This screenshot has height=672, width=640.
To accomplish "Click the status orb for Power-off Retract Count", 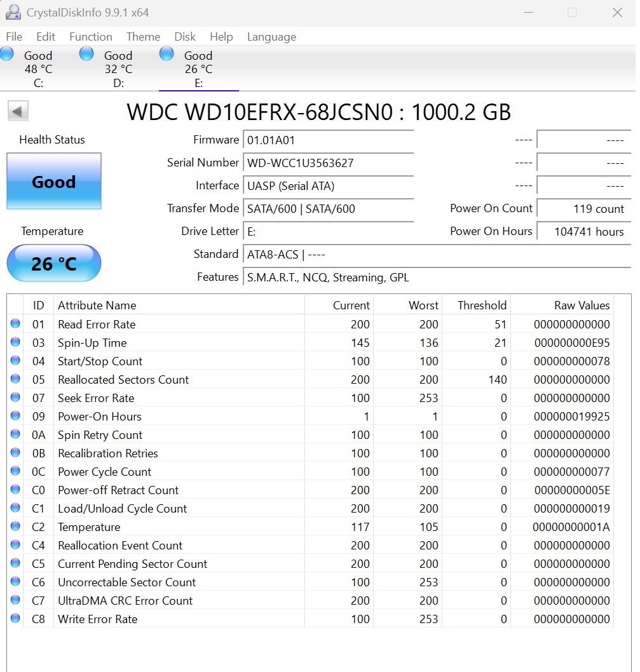I will 15,490.
